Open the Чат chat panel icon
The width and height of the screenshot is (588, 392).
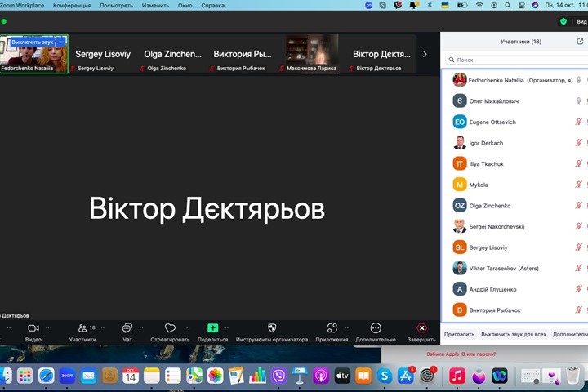coord(127,327)
